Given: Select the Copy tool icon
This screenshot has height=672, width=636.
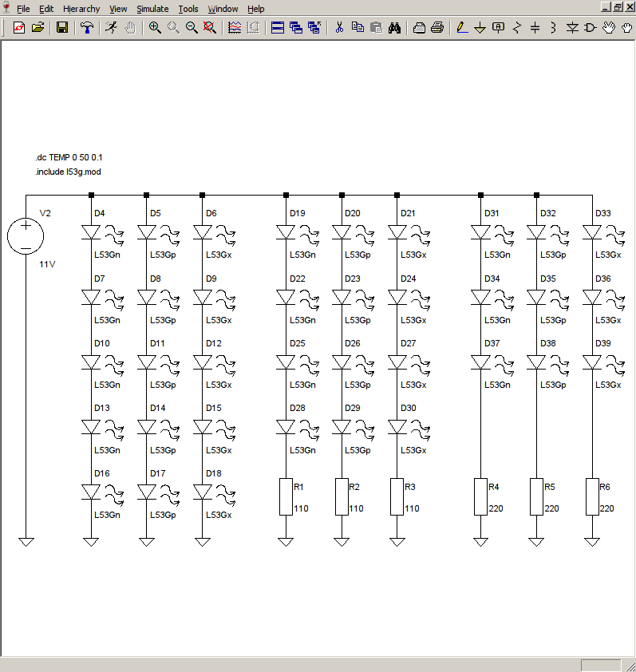Looking at the screenshot, I should click(358, 28).
